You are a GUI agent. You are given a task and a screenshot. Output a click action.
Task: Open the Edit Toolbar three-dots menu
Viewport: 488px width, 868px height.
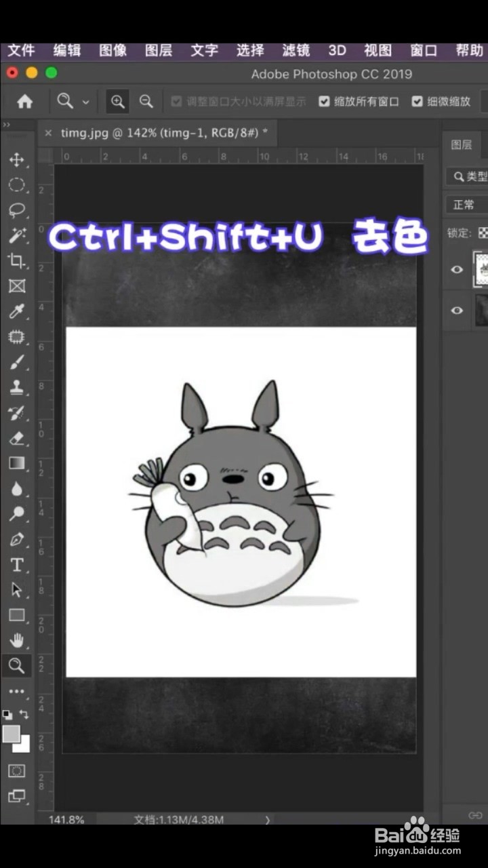point(16,692)
